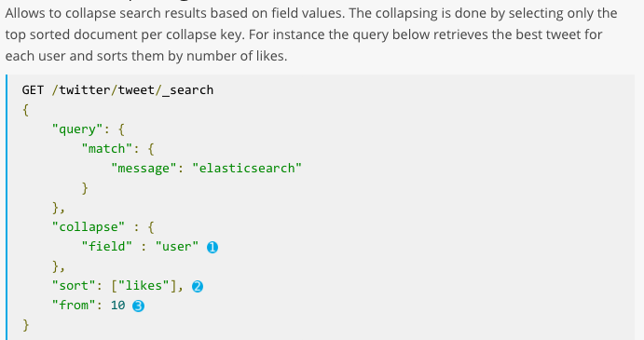Screen dimensions: 644x340
Task: Click the "elasticsearch" string value
Action: pos(247,168)
